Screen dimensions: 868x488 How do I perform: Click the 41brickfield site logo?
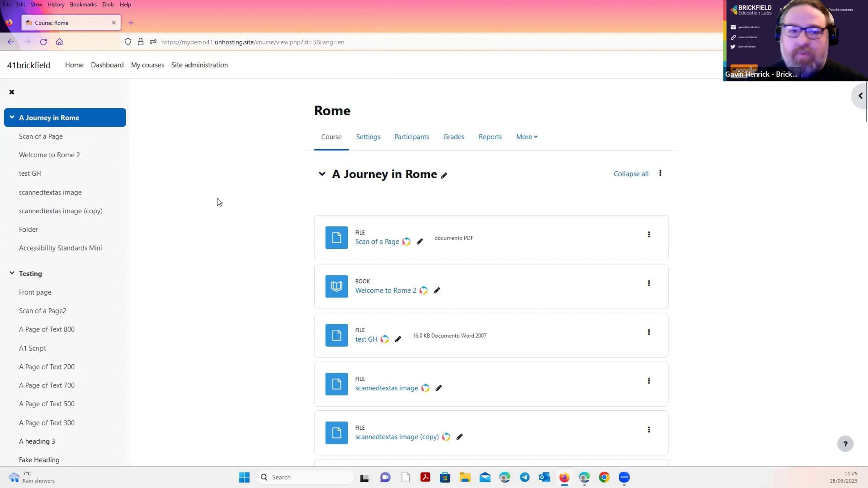[29, 65]
